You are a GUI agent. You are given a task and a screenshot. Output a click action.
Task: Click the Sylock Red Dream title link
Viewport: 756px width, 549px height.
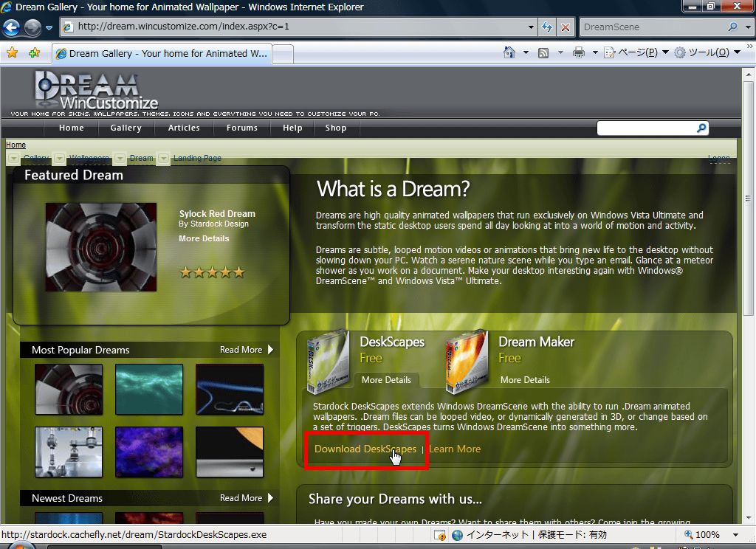click(x=217, y=213)
